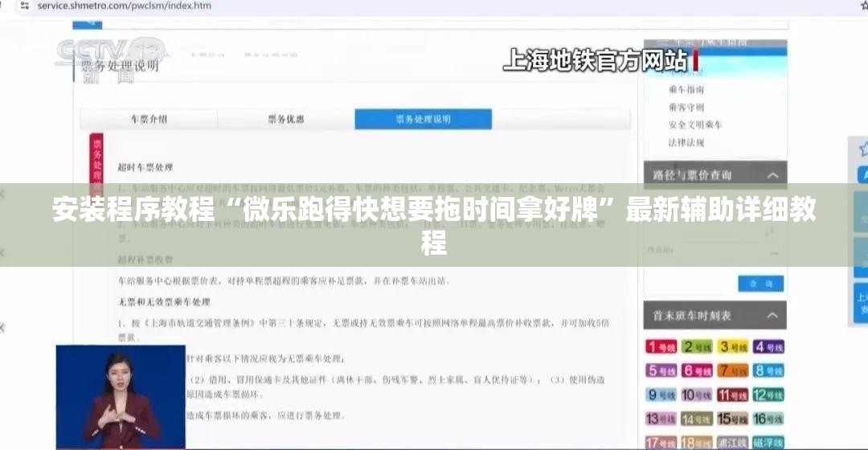The height and width of the screenshot is (450, 868).
Task: Select the Line 15 (15号线) badge
Action: pyautogui.click(x=732, y=419)
